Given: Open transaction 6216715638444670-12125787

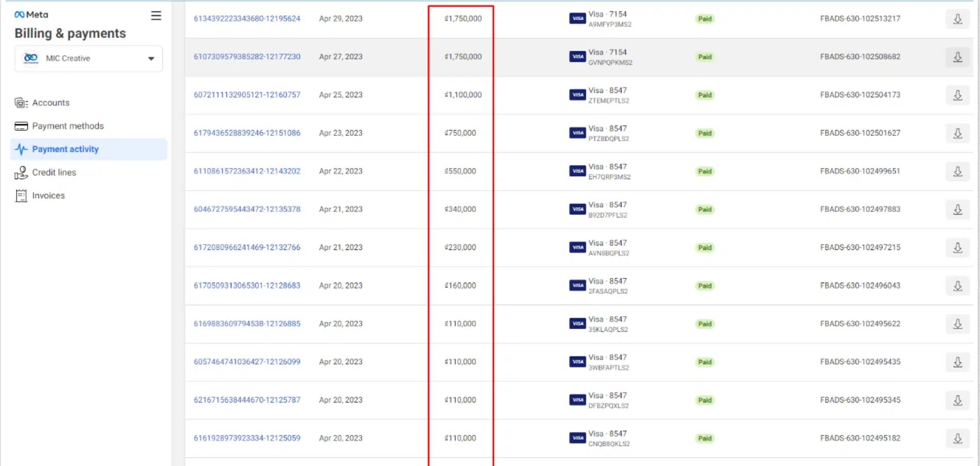Looking at the screenshot, I should (x=247, y=400).
